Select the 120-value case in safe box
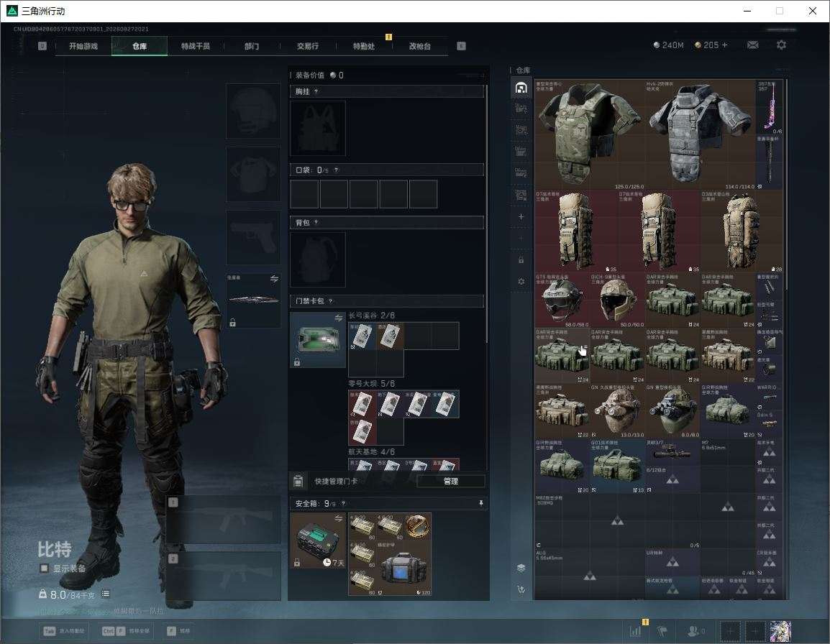 point(404,569)
